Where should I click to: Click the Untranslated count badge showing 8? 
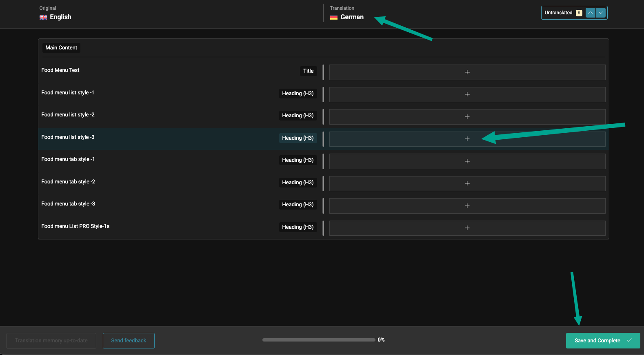579,13
